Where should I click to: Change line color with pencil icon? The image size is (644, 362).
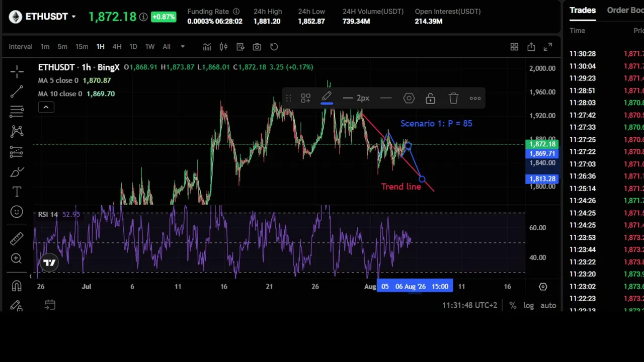(x=327, y=98)
